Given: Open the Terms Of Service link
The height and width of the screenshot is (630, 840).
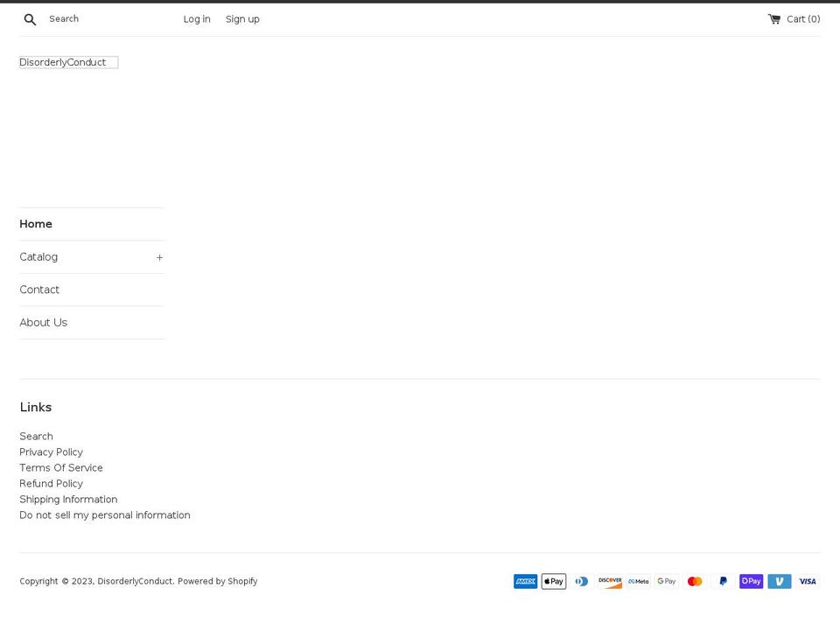Looking at the screenshot, I should (x=61, y=467).
